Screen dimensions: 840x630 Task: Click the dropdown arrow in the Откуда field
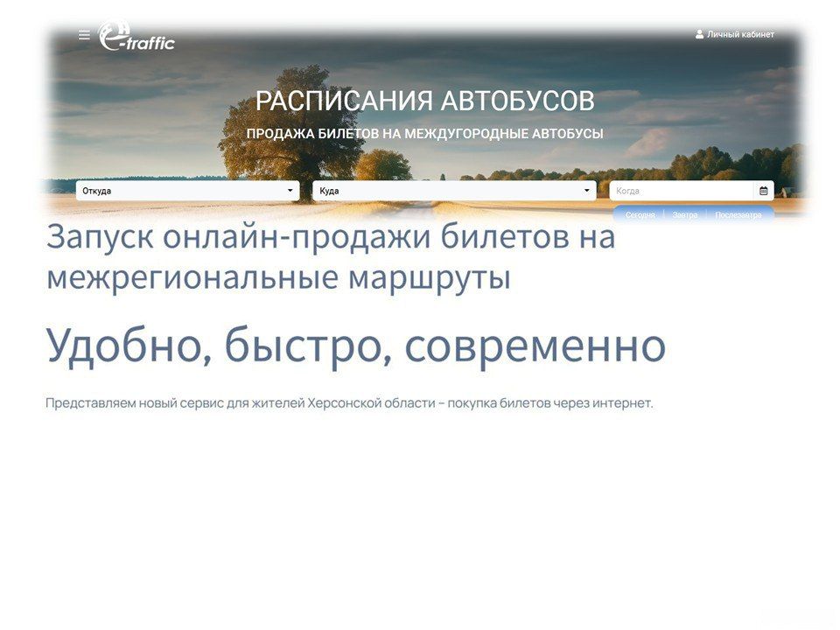coord(290,190)
